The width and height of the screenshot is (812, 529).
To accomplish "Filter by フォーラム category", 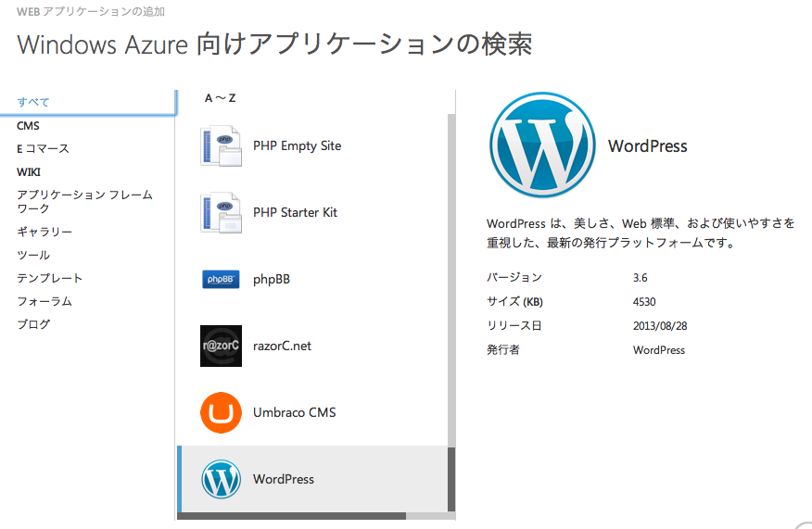I will tap(44, 301).
